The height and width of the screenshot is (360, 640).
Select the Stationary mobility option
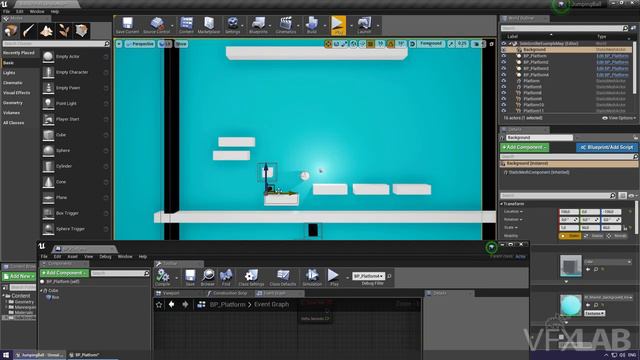coord(594,236)
